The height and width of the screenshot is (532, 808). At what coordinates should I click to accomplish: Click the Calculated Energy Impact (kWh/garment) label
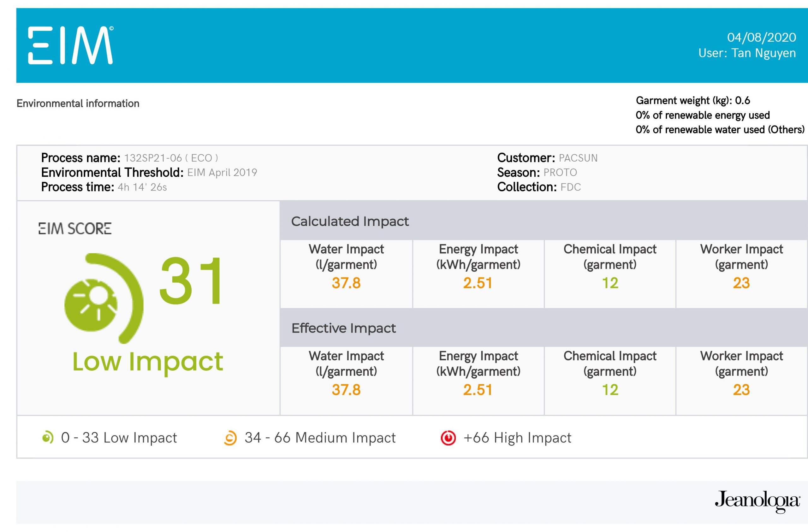click(478, 257)
